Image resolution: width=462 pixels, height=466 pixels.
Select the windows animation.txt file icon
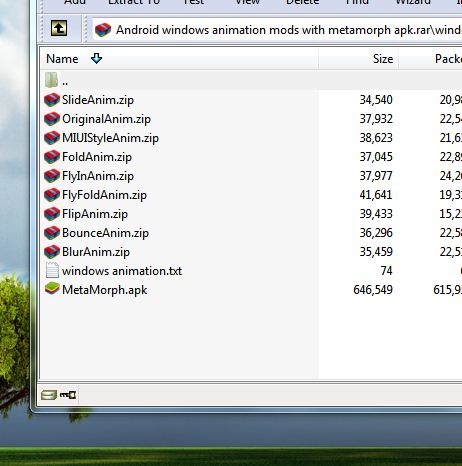52,270
